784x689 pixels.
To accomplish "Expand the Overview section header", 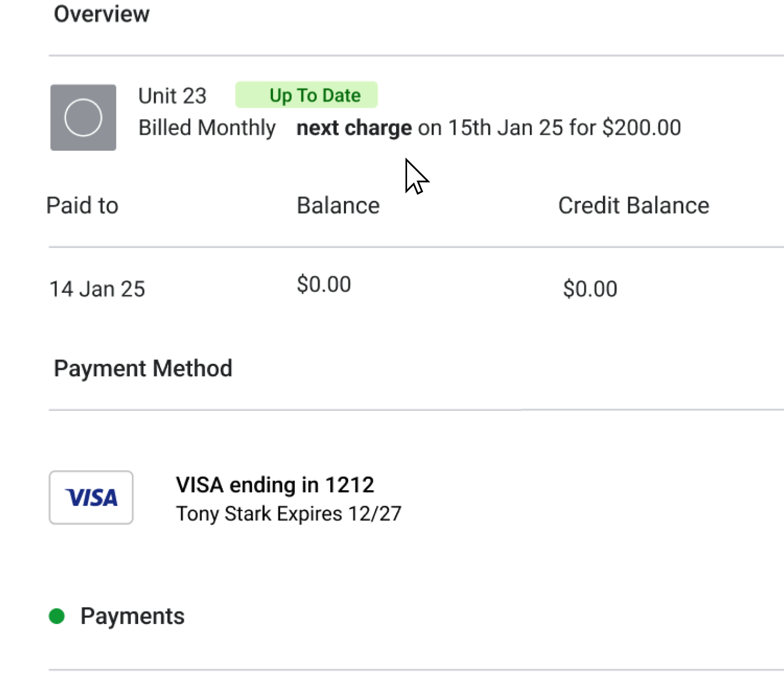I will tap(102, 14).
